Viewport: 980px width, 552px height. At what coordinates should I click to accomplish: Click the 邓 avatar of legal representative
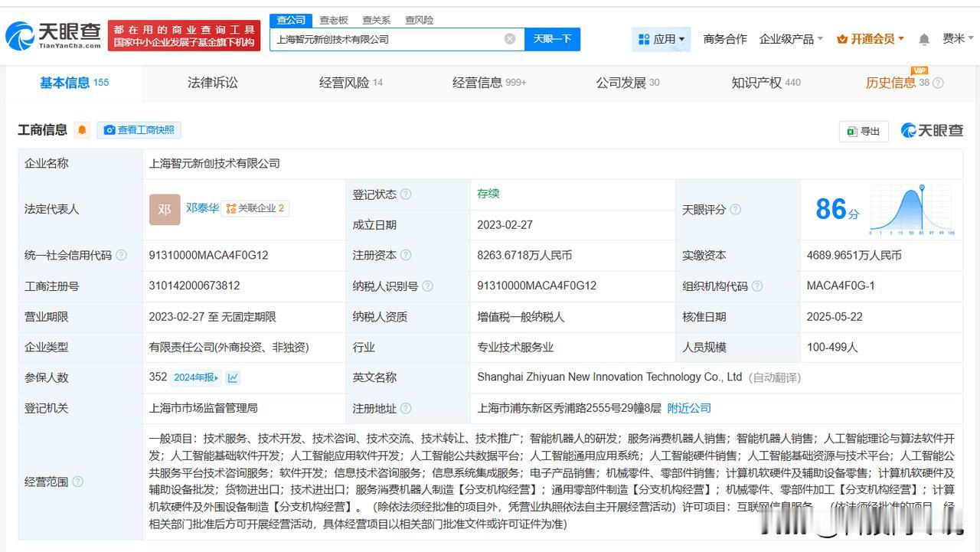pos(165,210)
